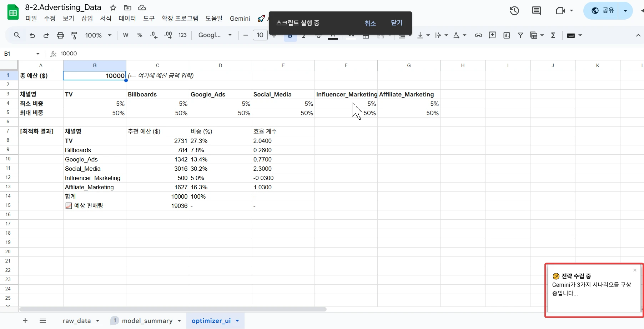Open version history clock icon

pyautogui.click(x=514, y=11)
